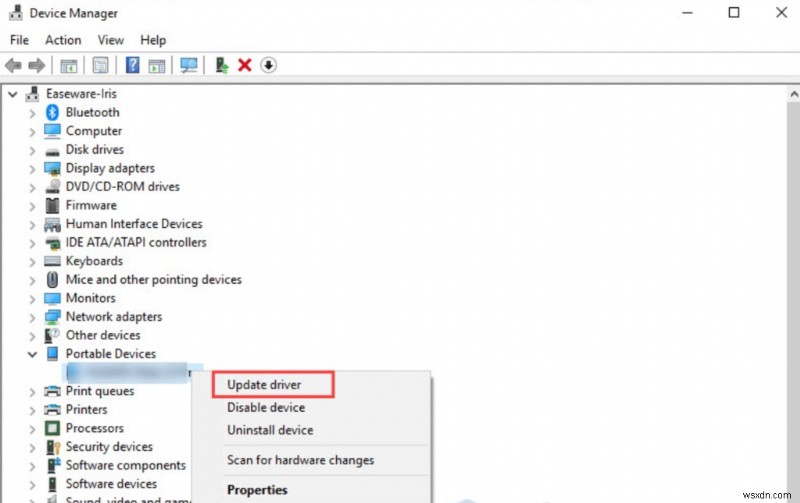Collapse the Portable Devices arrow
This screenshot has height=503, width=800.
pos(32,354)
